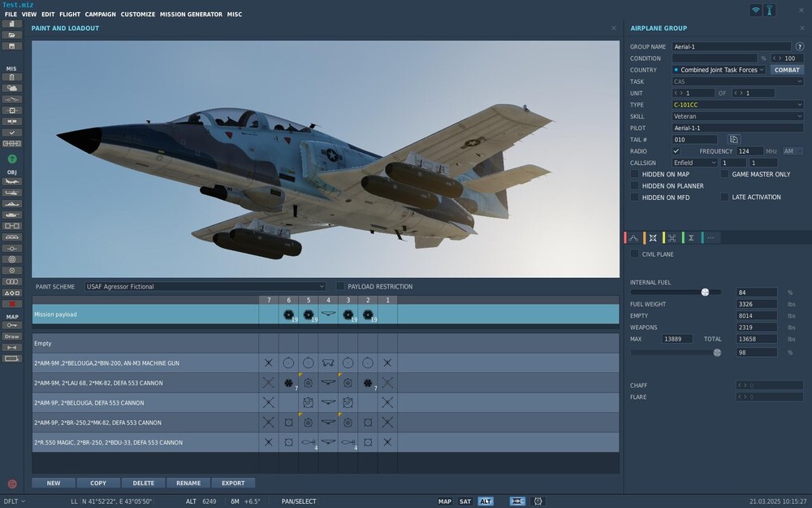The image size is (812, 508).
Task: Open the Campaign menu
Action: pyautogui.click(x=101, y=15)
